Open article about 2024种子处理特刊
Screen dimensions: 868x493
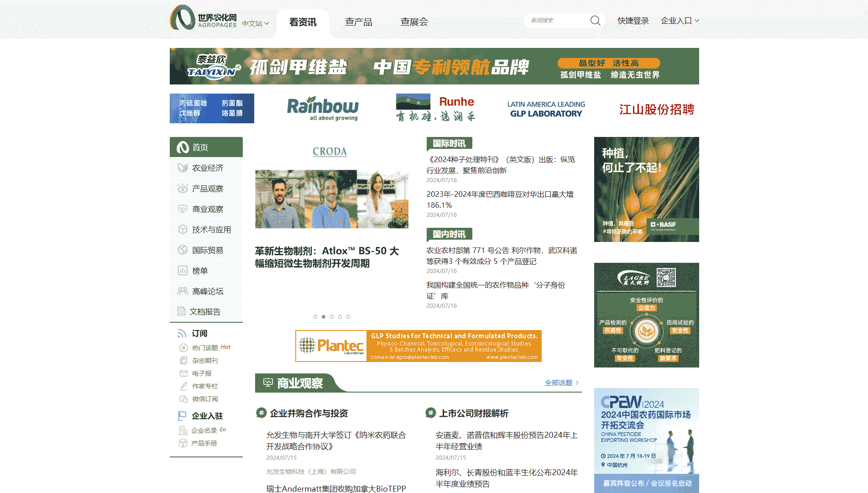coord(501,165)
